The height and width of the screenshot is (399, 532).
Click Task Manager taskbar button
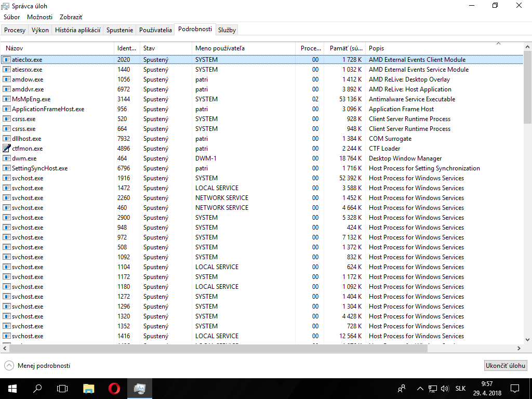[x=139, y=389]
